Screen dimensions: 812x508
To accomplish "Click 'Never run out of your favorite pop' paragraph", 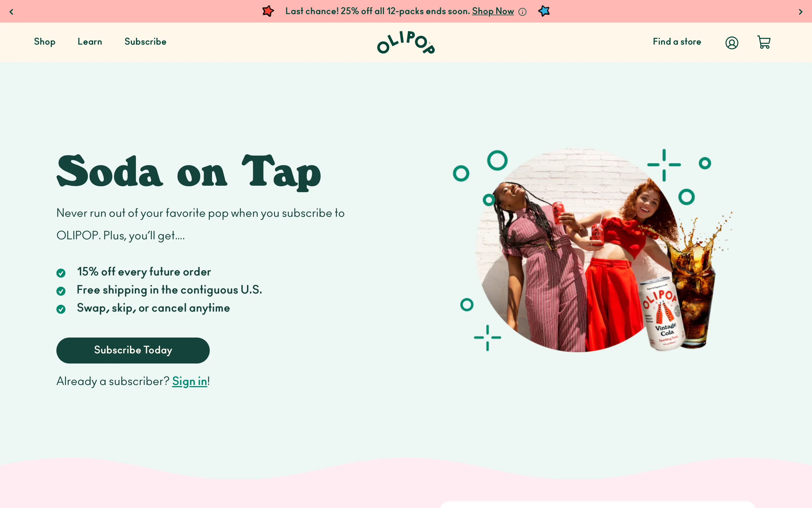I will (x=200, y=224).
